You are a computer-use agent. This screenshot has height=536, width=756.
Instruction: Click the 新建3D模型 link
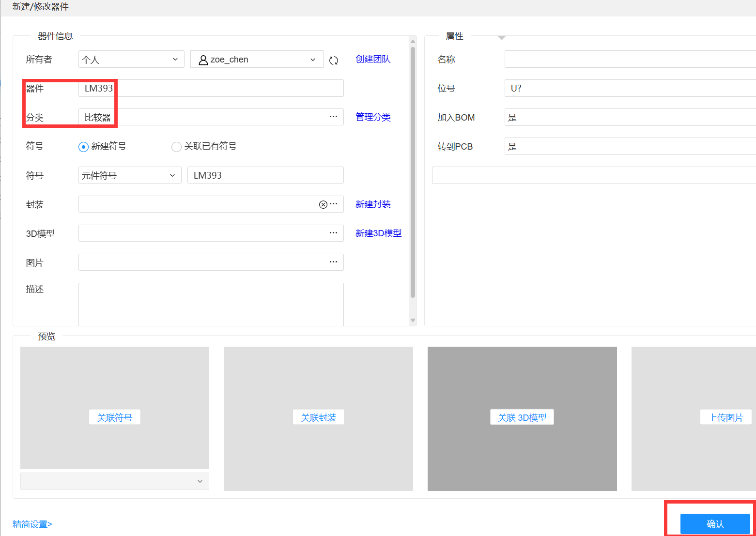378,233
